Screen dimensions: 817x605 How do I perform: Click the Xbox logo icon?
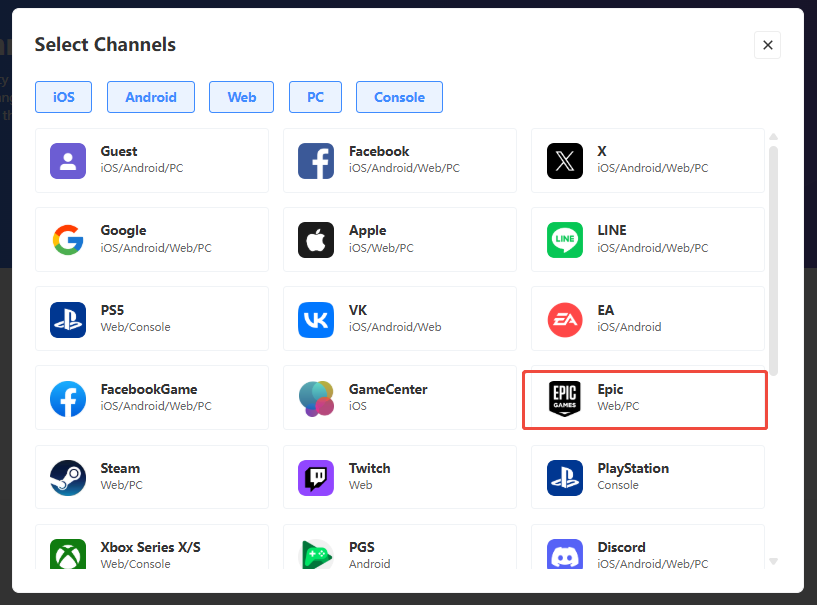pyautogui.click(x=68, y=554)
